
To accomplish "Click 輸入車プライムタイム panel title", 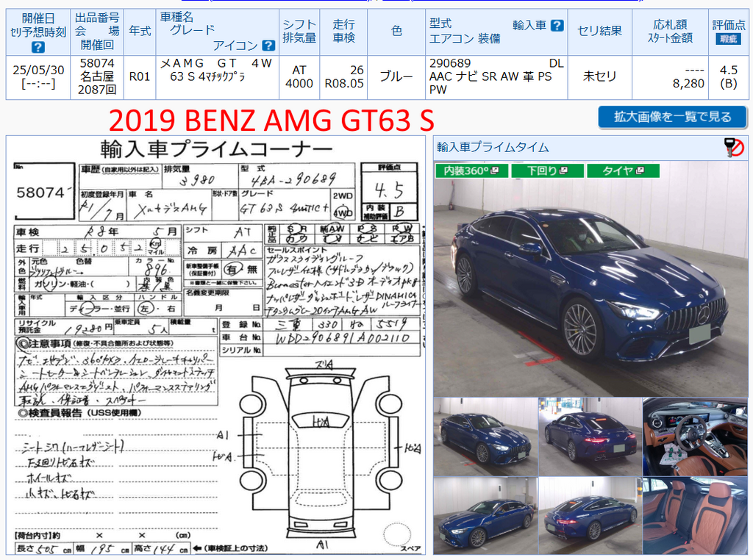I will pos(493,147).
